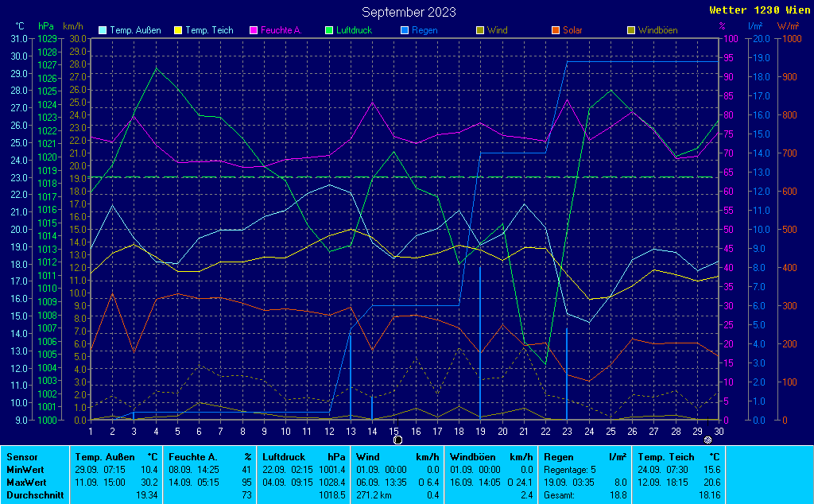
Task: Click the '19.09. 03:35' rain maximum timestamp
Action: point(569,483)
